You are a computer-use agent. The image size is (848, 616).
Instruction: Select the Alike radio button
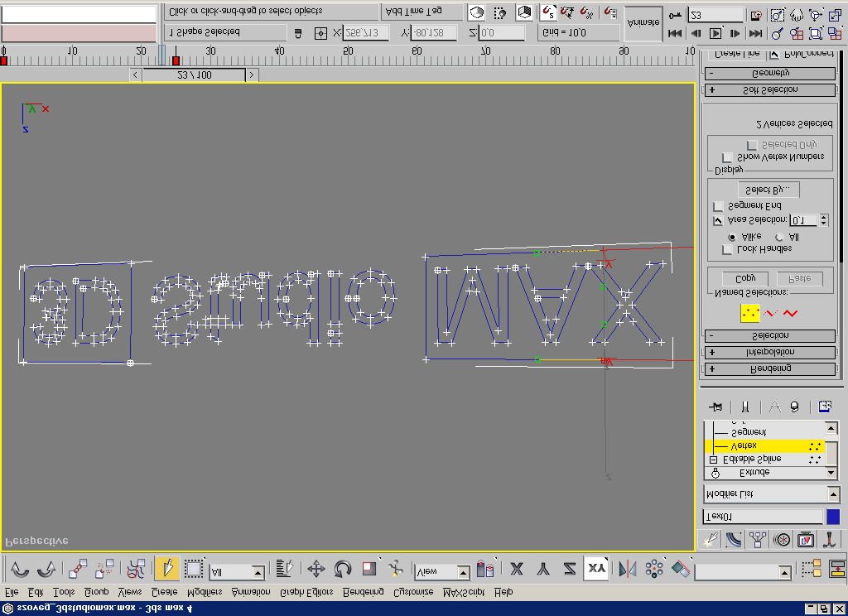pyautogui.click(x=732, y=237)
